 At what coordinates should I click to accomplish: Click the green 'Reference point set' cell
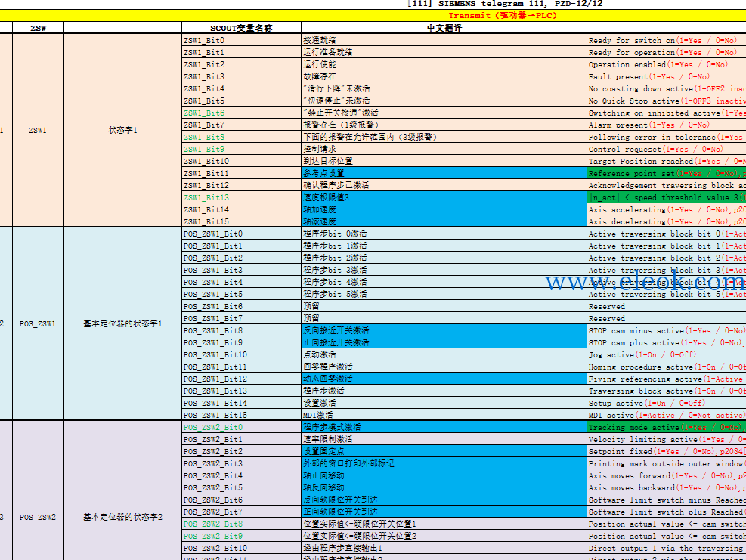[x=667, y=173]
